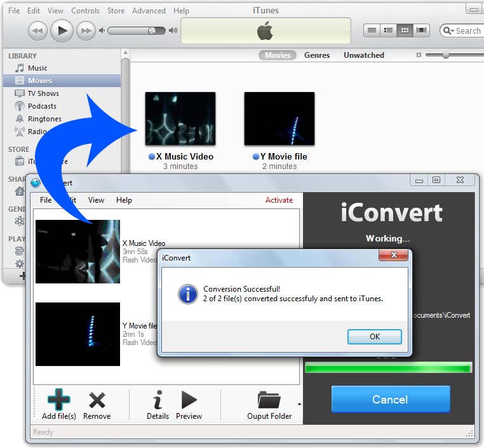The width and height of the screenshot is (484, 448).
Task: Click the green conversion progress bar
Action: (x=389, y=368)
